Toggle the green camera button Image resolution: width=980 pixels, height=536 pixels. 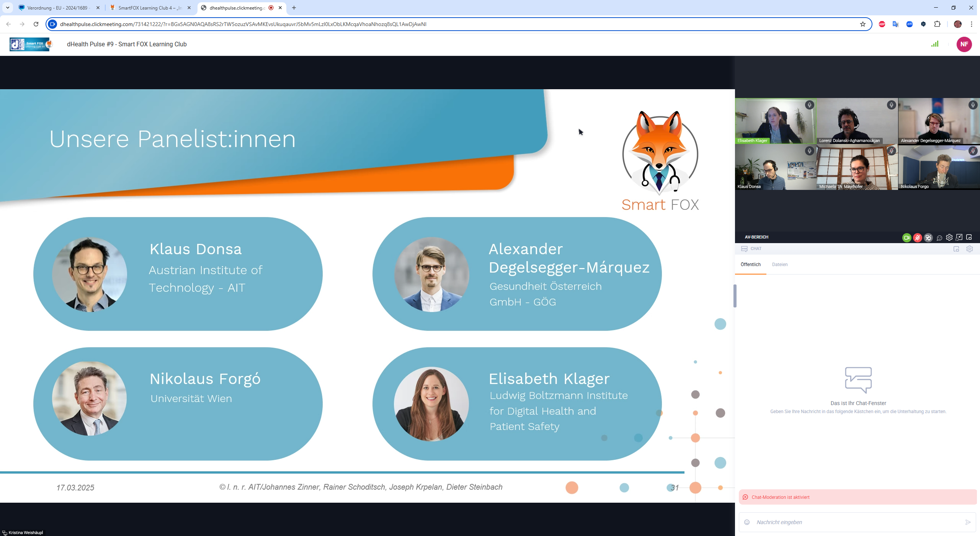906,238
